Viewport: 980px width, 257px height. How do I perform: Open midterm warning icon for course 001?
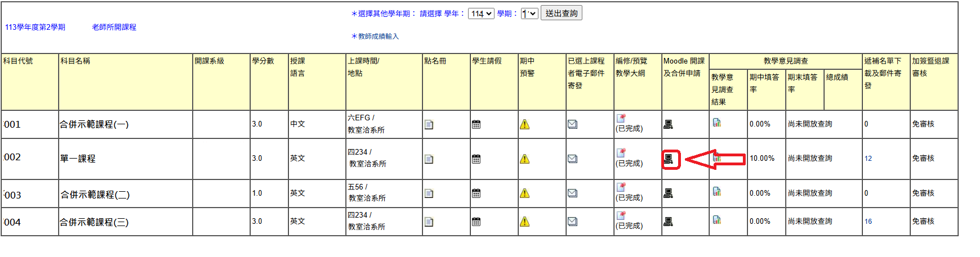coord(524,124)
